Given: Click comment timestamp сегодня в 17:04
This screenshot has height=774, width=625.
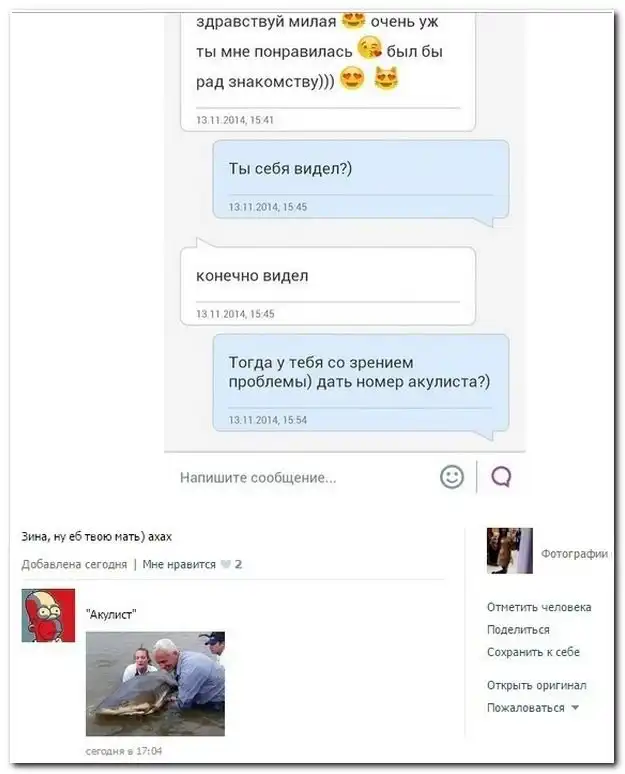Looking at the screenshot, I should click(x=123, y=751).
